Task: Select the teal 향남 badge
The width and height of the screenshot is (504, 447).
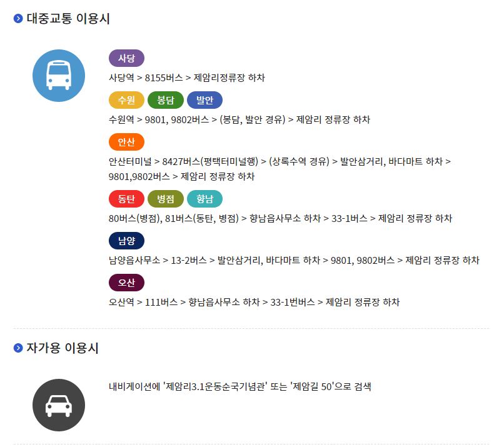Action: click(204, 199)
